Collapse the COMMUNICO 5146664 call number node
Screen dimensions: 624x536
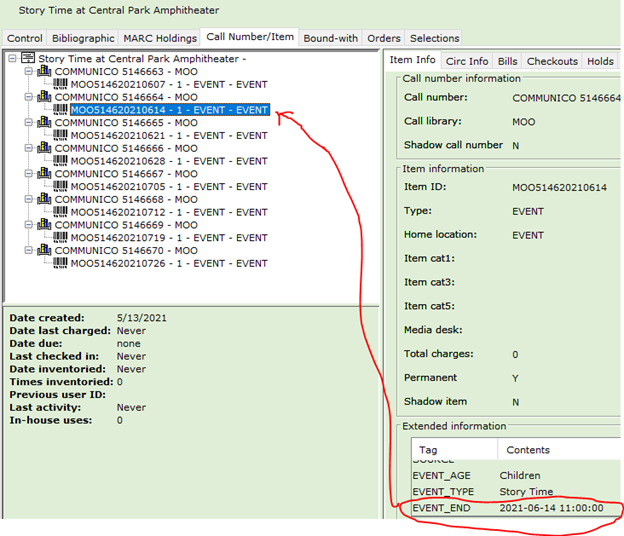pyautogui.click(x=28, y=98)
